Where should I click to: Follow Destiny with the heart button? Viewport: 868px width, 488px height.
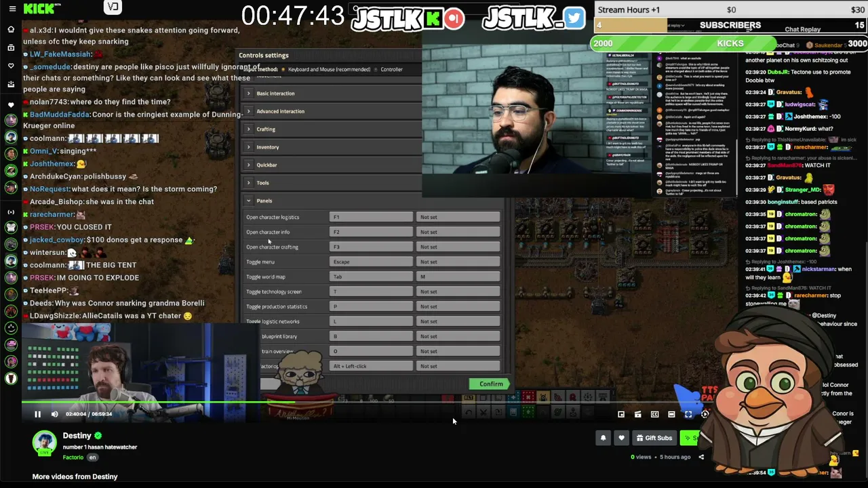pyautogui.click(x=621, y=438)
